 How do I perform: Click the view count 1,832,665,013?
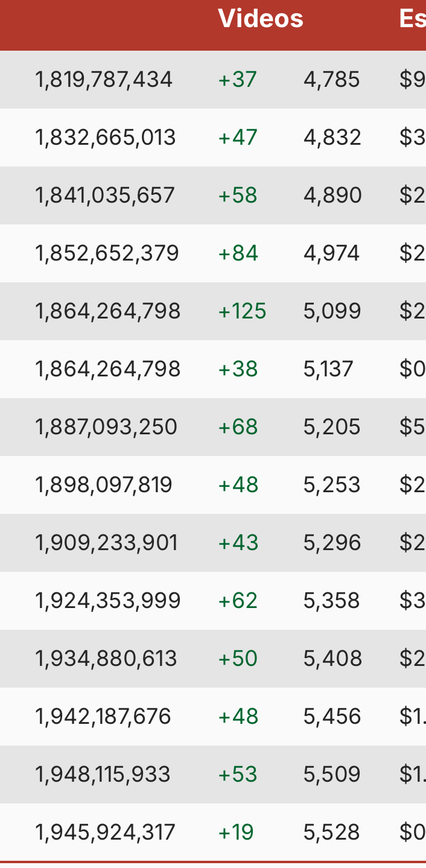point(106,138)
